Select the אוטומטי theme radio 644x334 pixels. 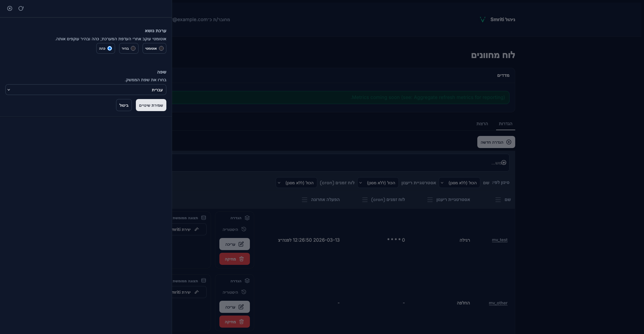click(161, 48)
